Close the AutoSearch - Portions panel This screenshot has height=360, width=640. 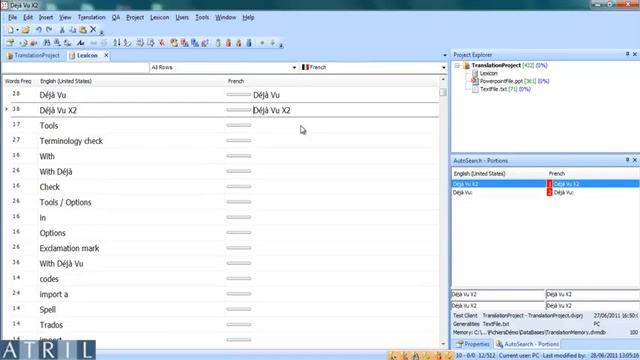point(635,160)
